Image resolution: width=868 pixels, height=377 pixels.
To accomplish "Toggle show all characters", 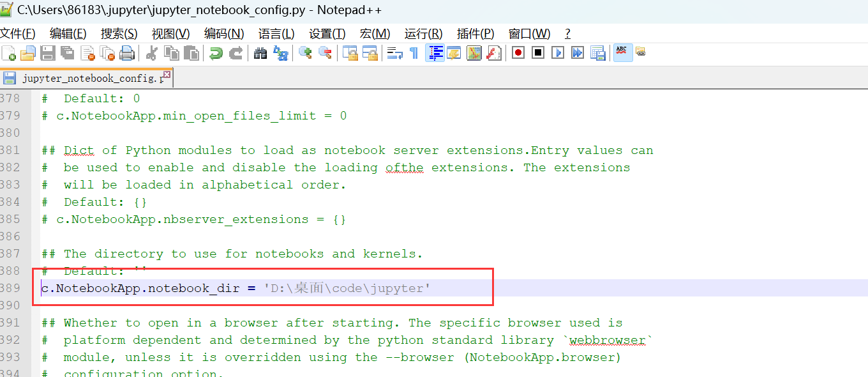I will pyautogui.click(x=413, y=52).
